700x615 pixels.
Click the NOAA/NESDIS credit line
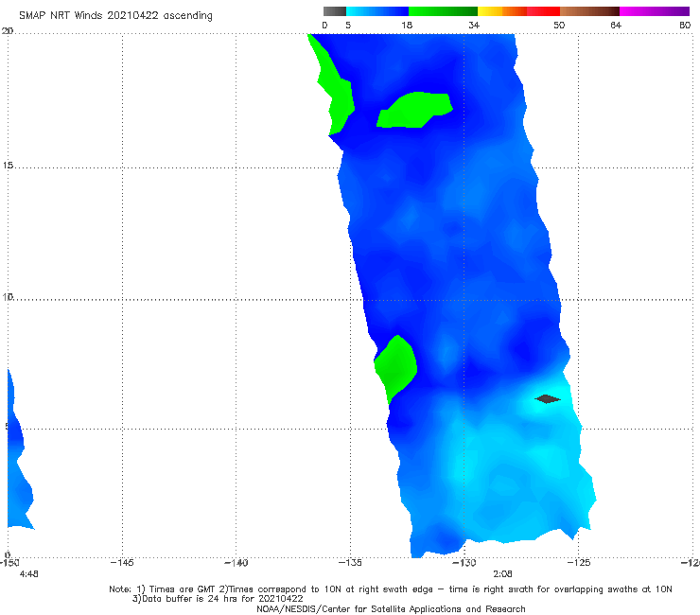click(391, 609)
